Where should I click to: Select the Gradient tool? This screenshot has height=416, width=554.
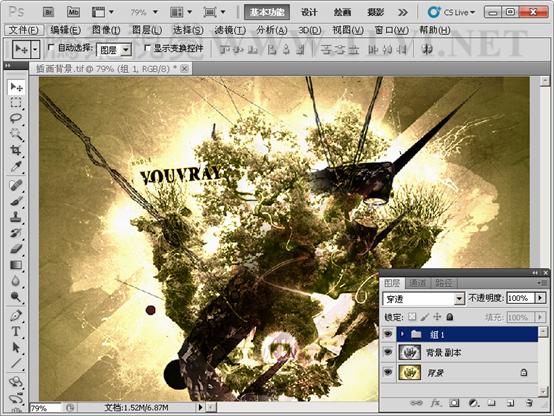pos(16,264)
